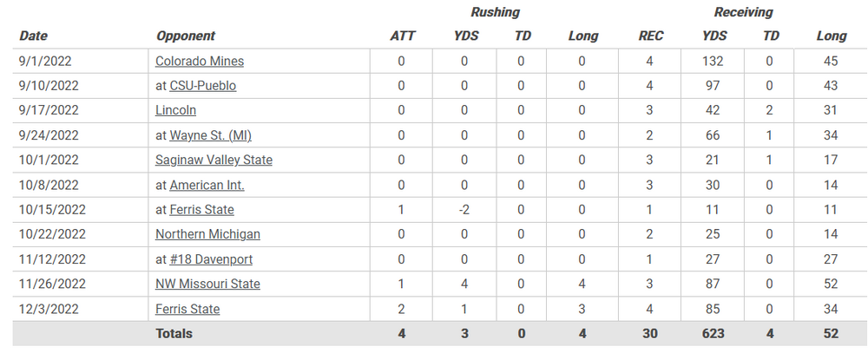This screenshot has width=868, height=353.
Task: Click the American Int. opponent link
Action: 207,185
